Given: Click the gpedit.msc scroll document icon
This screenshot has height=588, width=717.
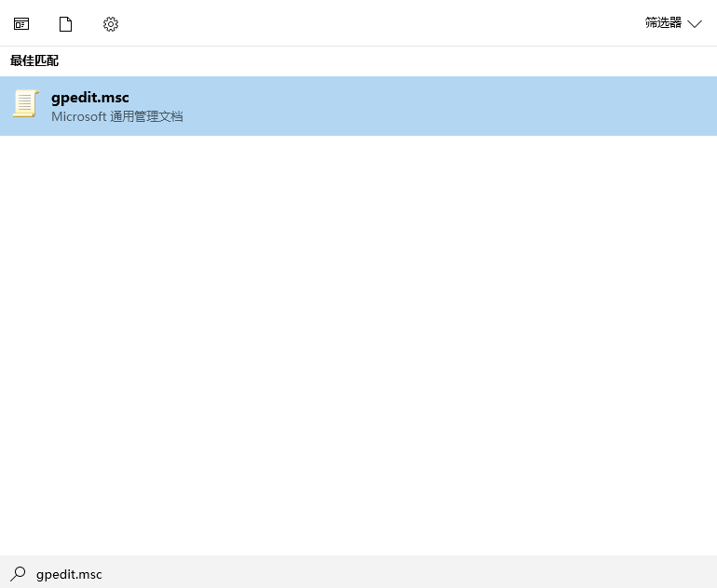Looking at the screenshot, I should pos(26,103).
